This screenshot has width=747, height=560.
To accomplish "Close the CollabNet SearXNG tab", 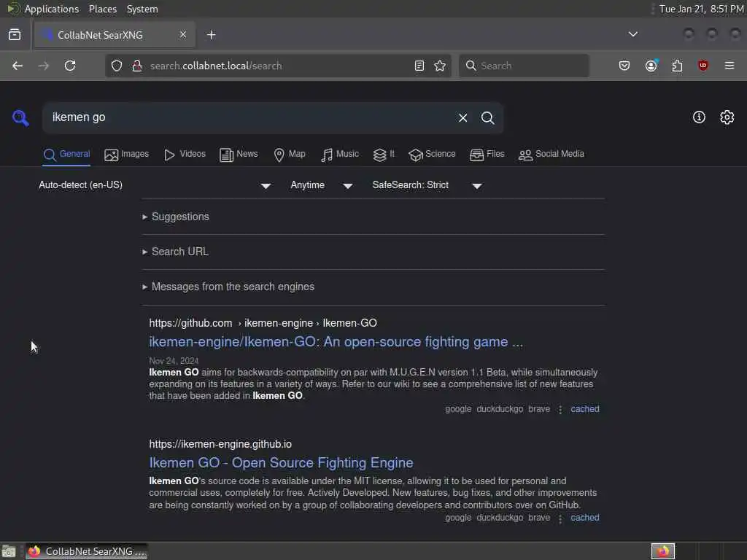I will point(183,34).
